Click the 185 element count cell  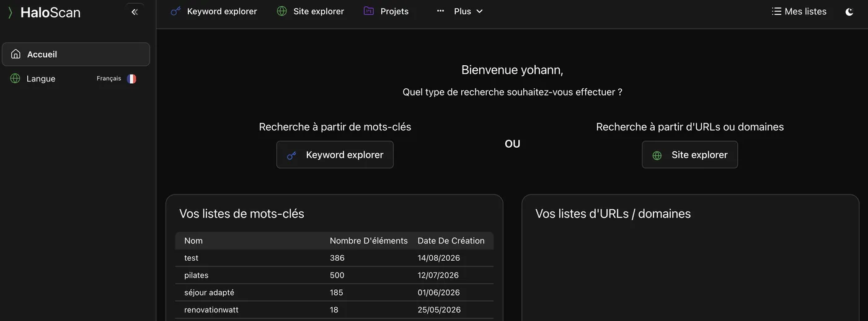pyautogui.click(x=337, y=292)
